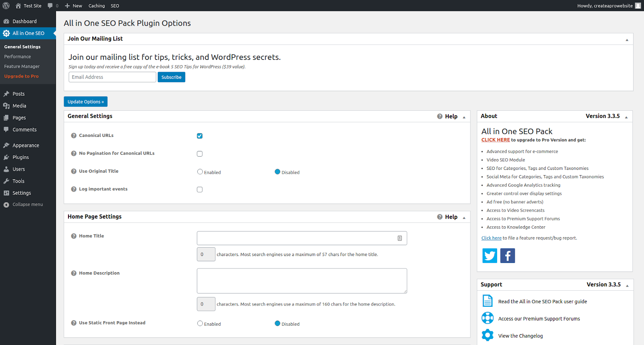Click the Users person icon
The height and width of the screenshot is (345, 644).
tap(6, 169)
